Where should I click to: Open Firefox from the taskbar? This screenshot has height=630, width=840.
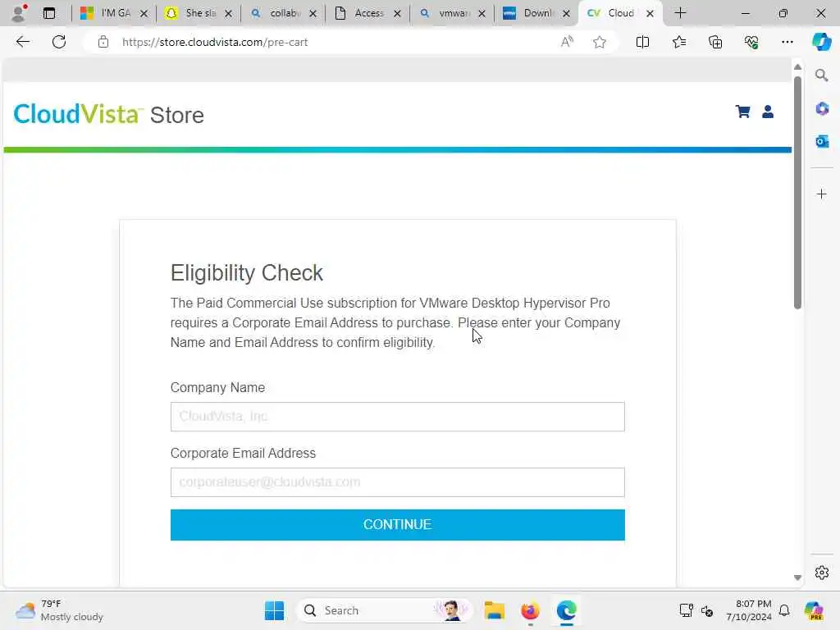(x=530, y=610)
